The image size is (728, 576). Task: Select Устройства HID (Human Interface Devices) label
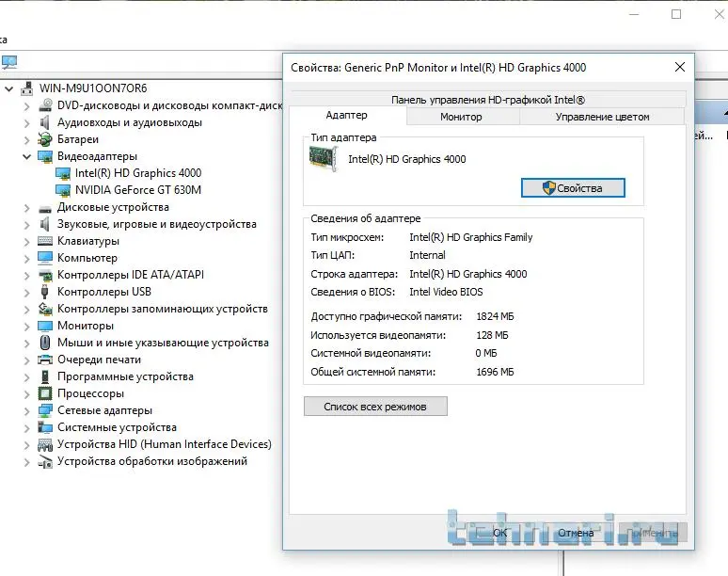click(x=165, y=444)
